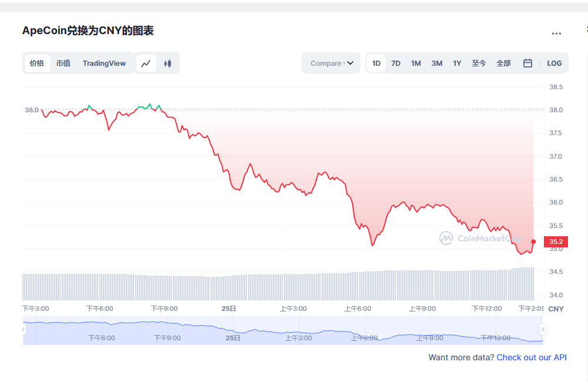This screenshot has width=588, height=382.
Task: Open the calendar date range picker
Action: [x=527, y=63]
